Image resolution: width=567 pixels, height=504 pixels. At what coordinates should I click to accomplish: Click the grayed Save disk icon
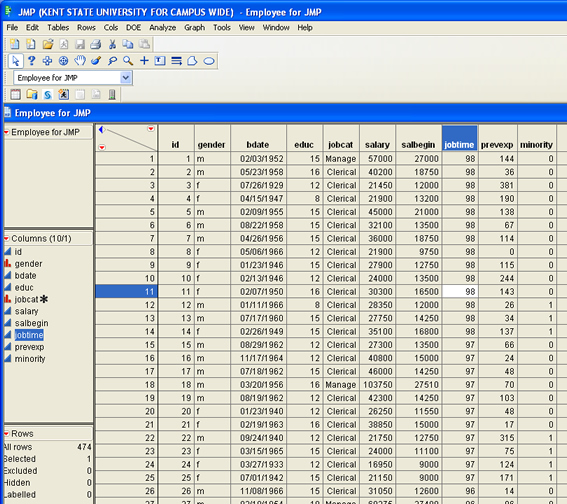(80, 44)
